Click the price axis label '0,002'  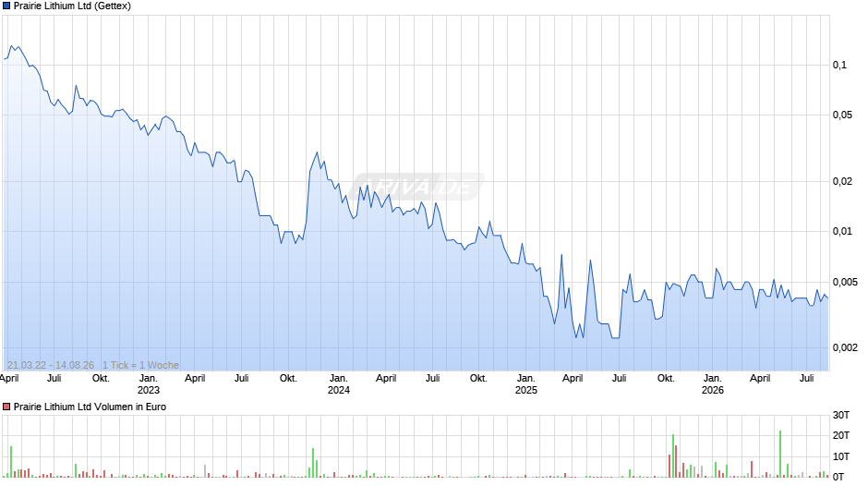(x=845, y=347)
